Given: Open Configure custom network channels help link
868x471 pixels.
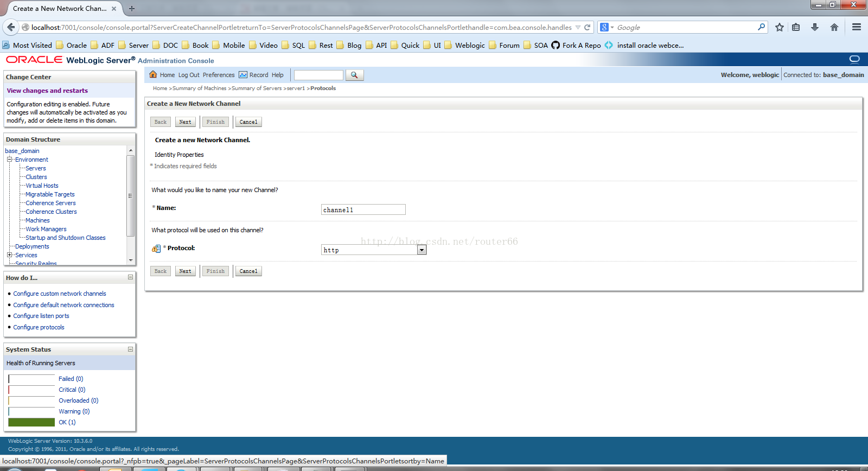Looking at the screenshot, I should click(x=60, y=294).
